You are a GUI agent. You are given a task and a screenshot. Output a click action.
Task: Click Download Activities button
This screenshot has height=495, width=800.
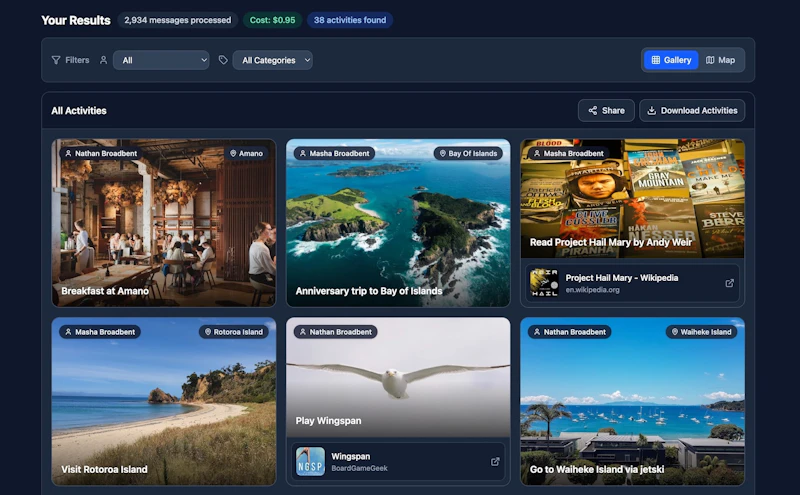(x=692, y=110)
